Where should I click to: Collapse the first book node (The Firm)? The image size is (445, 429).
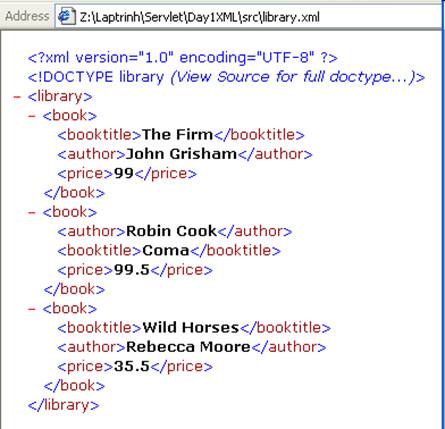(x=32, y=116)
